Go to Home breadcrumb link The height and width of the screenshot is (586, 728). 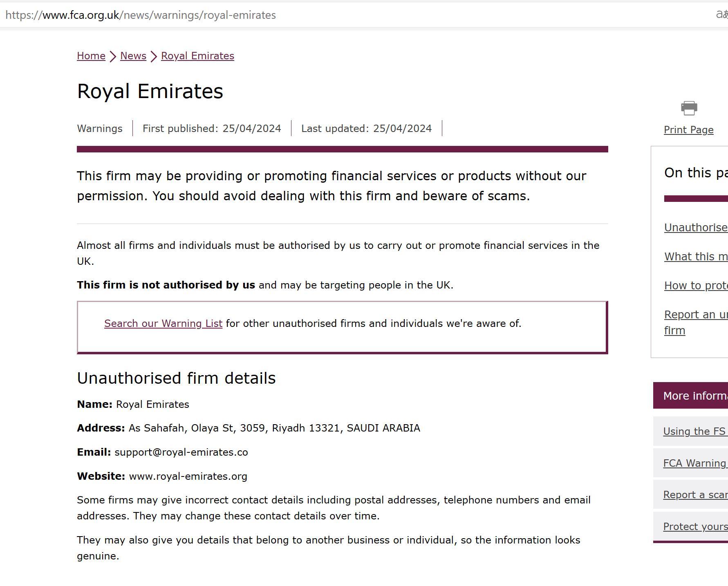point(91,56)
